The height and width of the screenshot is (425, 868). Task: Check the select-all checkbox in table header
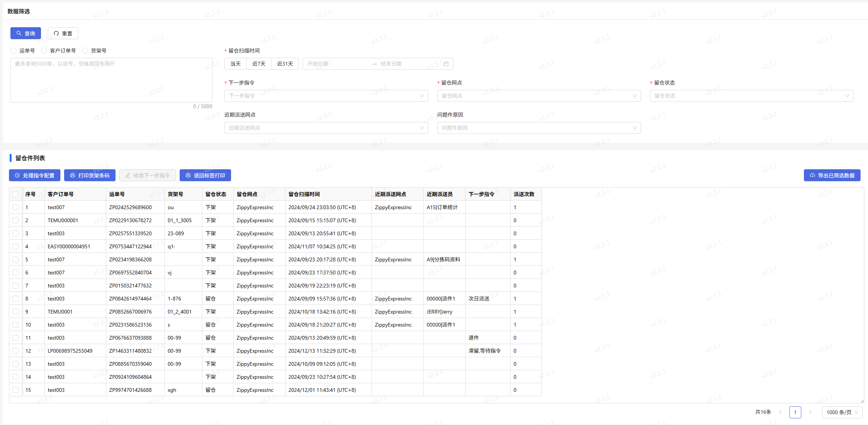tap(15, 194)
